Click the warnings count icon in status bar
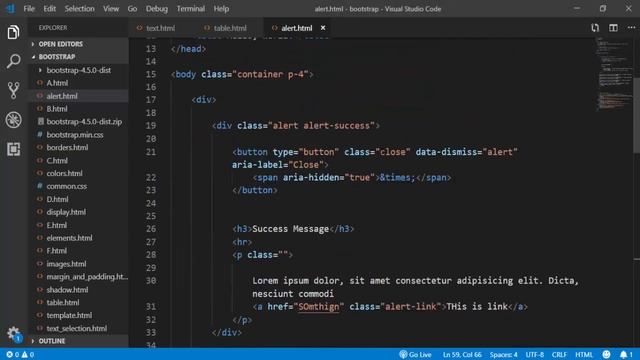 [28, 354]
